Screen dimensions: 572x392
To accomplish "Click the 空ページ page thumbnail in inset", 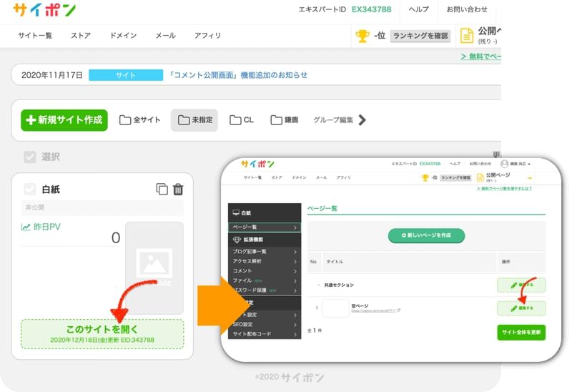I will click(335, 308).
